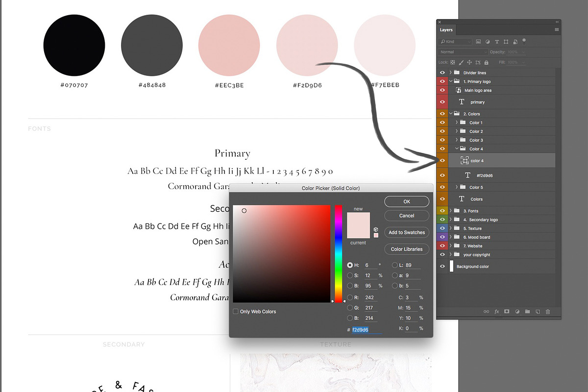Enable the Only Web Colors checkbox
This screenshot has width=588, height=392.
click(236, 312)
